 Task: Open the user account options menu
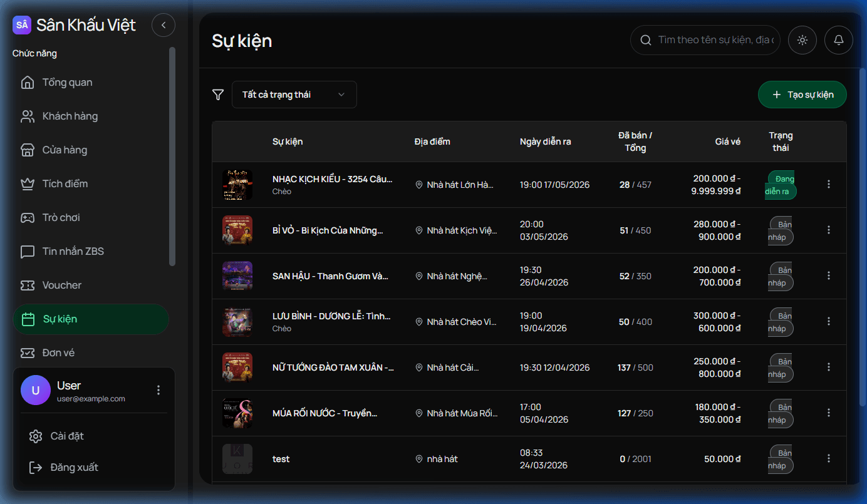158,390
